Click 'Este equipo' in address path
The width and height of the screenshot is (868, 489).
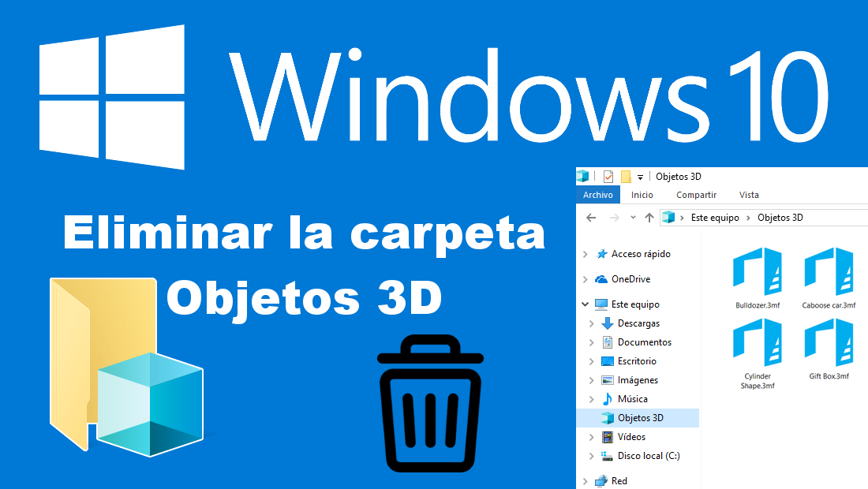pyautogui.click(x=715, y=218)
